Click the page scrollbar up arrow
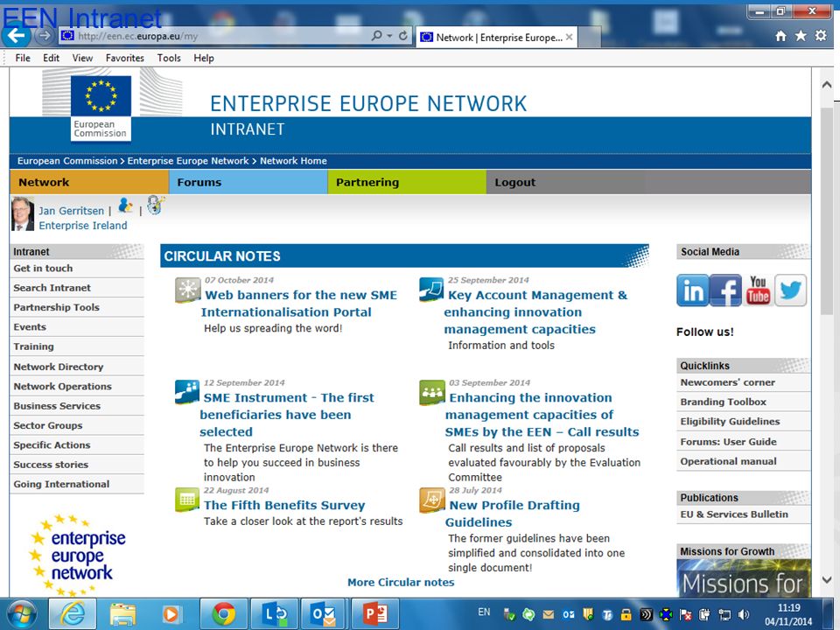The width and height of the screenshot is (840, 630). 827,85
